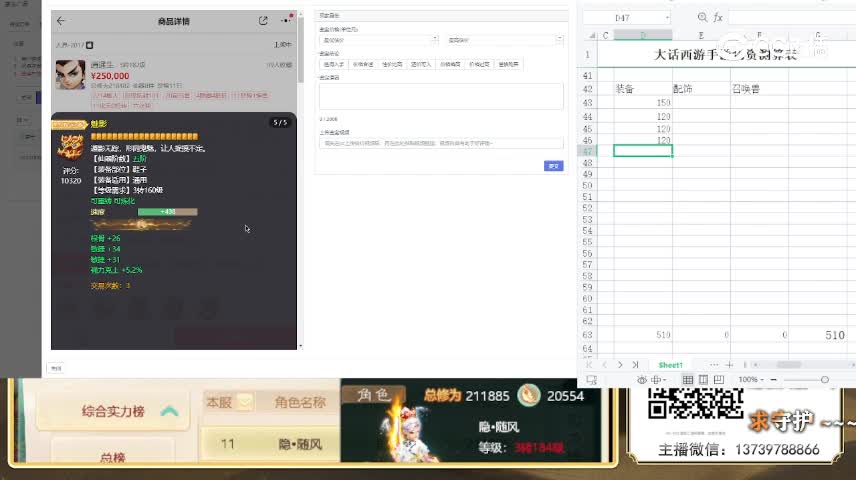Add a new sheet with plus icon

729,365
